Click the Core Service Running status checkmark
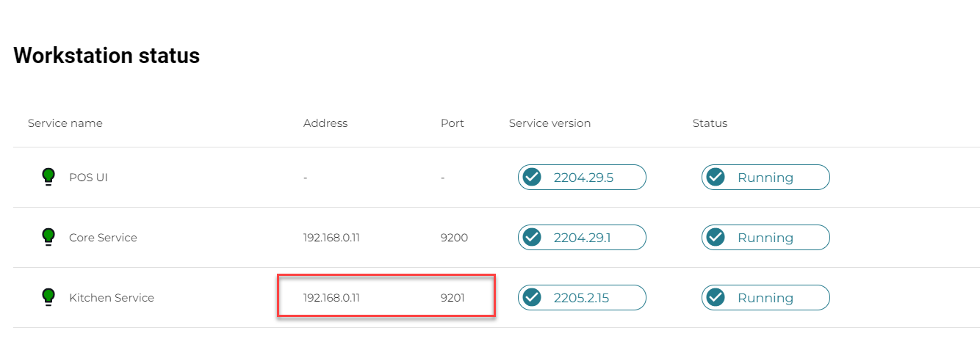980x361 pixels. coord(716,238)
